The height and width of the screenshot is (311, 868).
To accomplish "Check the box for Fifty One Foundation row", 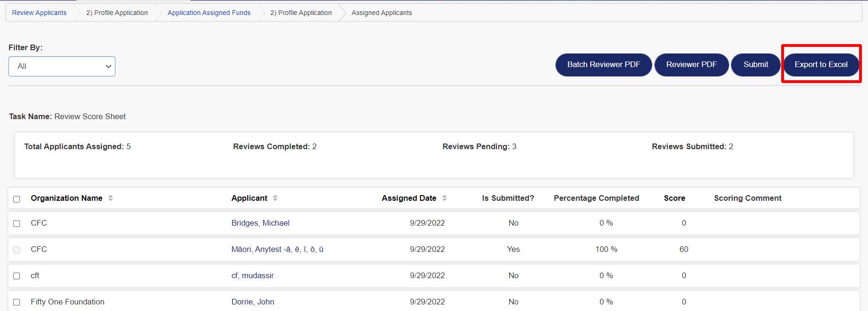I will 16,302.
